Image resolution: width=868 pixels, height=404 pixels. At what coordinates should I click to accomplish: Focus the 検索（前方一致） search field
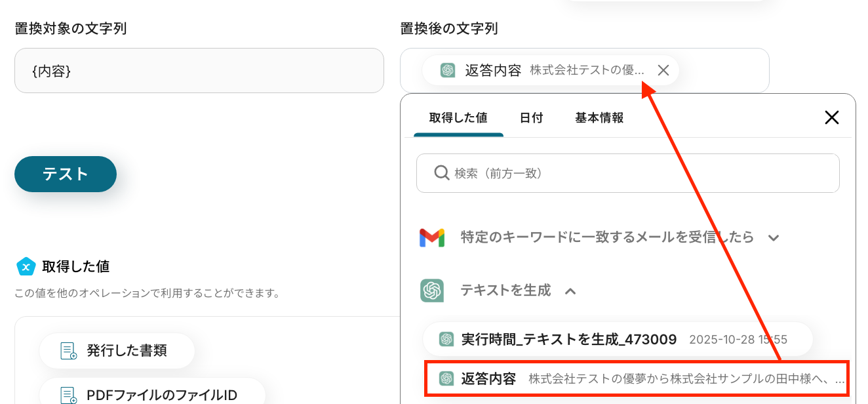(636, 173)
